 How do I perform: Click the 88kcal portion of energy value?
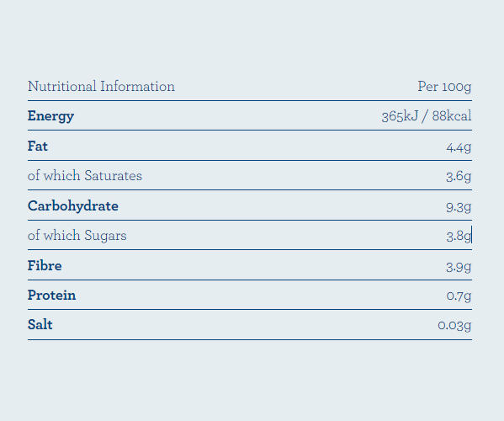[x=452, y=116]
